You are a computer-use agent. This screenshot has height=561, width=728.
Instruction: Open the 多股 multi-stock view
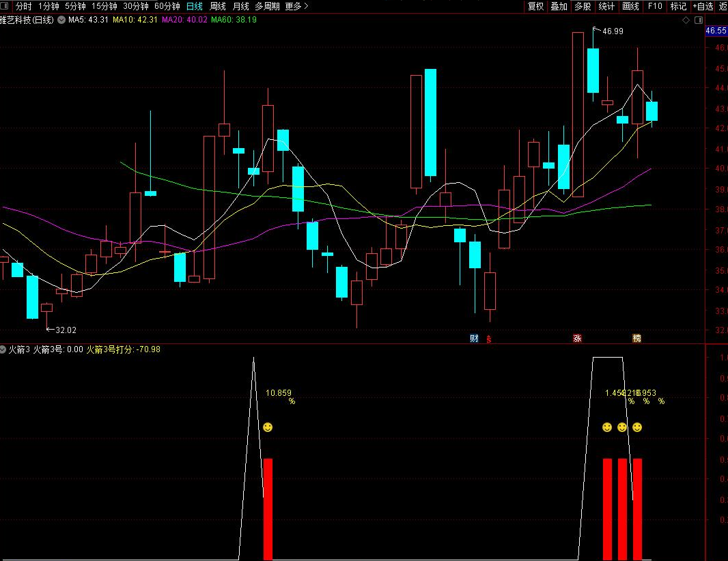(x=583, y=6)
